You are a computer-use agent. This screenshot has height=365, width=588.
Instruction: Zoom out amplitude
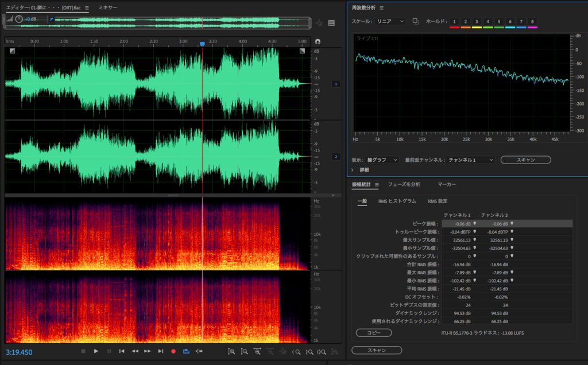[x=245, y=351]
